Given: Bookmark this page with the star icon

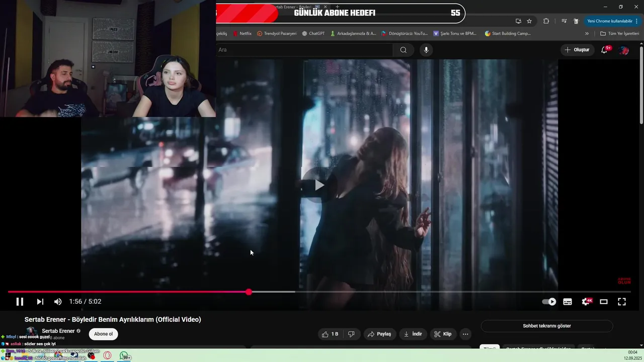Looking at the screenshot, I should (x=529, y=21).
